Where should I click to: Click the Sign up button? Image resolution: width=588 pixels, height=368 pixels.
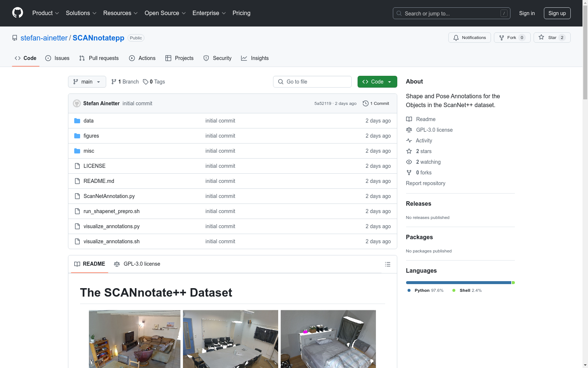557,13
